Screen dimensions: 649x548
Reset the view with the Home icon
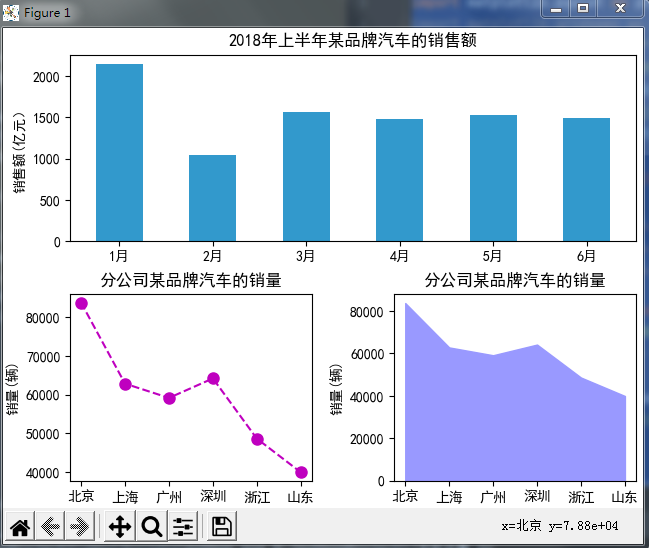[x=20, y=526]
